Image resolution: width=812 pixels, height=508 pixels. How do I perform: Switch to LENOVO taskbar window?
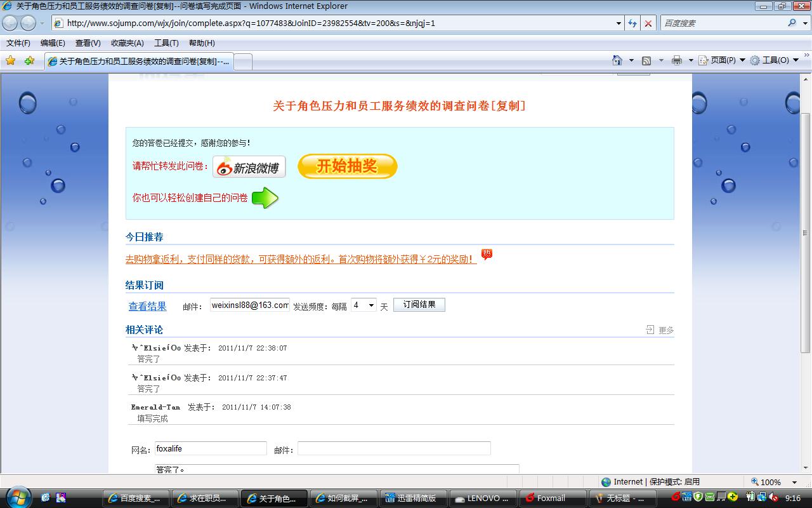(x=483, y=498)
